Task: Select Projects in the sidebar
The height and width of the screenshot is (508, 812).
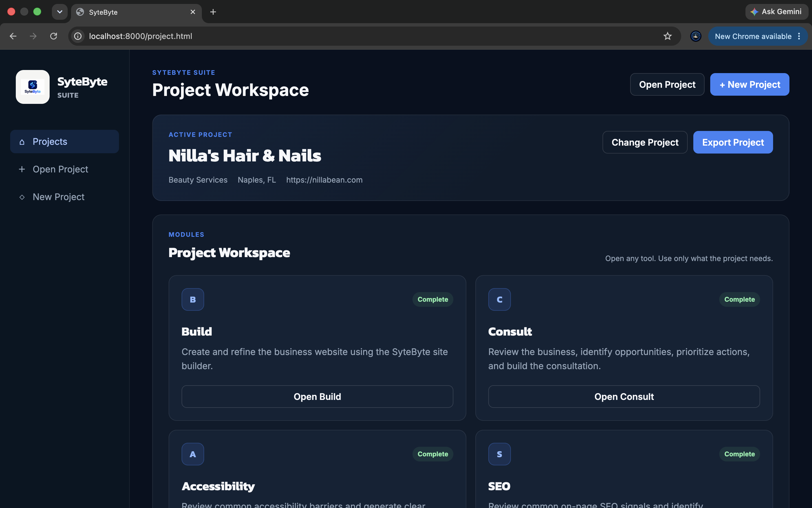Action: 64,142
